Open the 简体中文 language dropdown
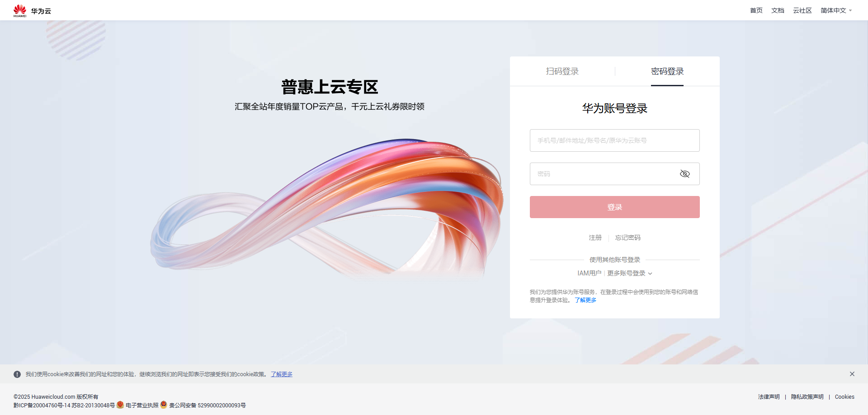 pos(836,10)
